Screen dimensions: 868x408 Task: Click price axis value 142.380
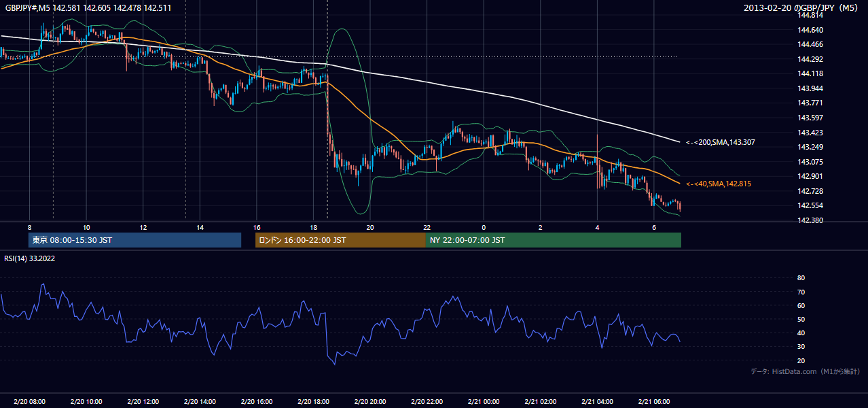coord(810,220)
